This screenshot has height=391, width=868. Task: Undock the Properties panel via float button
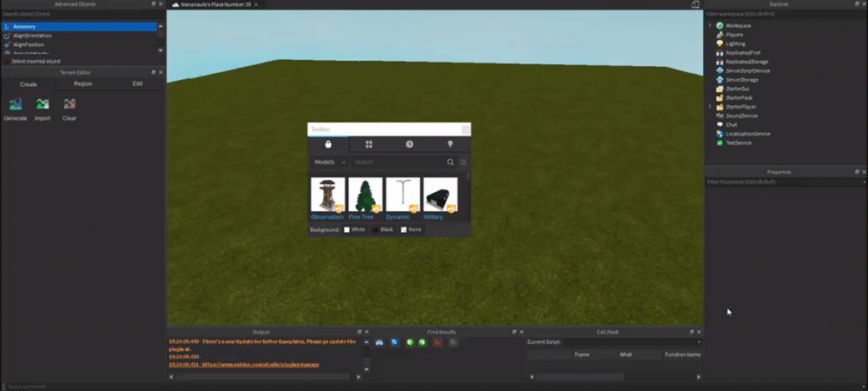click(x=857, y=172)
